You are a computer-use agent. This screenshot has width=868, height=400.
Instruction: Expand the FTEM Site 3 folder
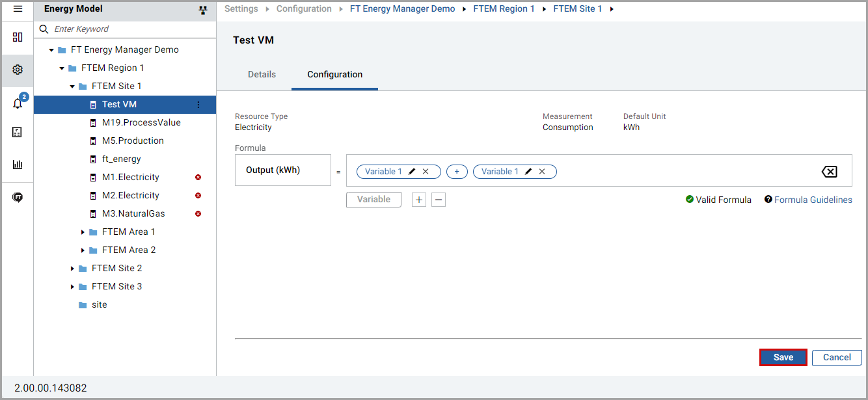[x=72, y=287]
